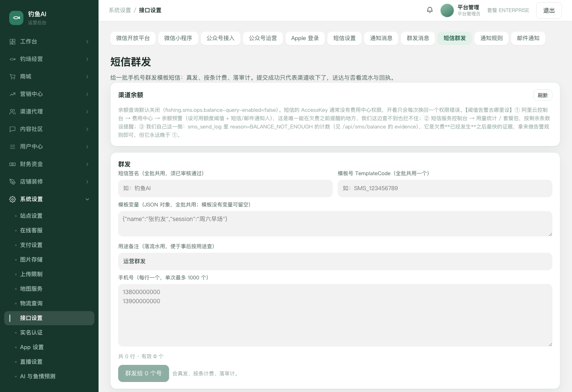Click the 用途备注 input field
572x392 pixels.
click(335, 261)
